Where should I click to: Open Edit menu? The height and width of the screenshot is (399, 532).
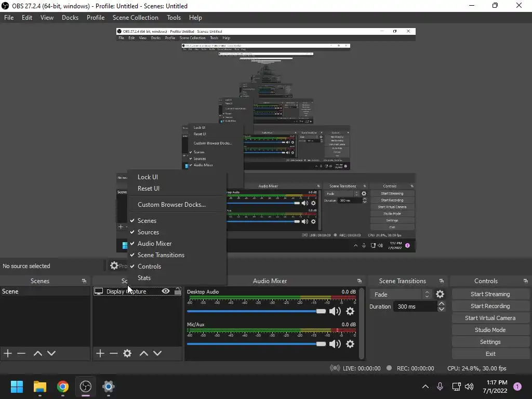pos(27,18)
